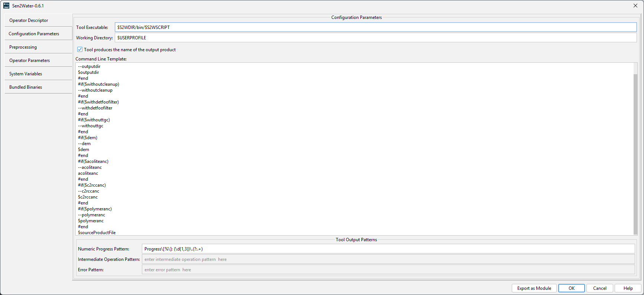The image size is (644, 295).
Task: Click the '#if($withoutcleanup)' line
Action: [x=98, y=84]
